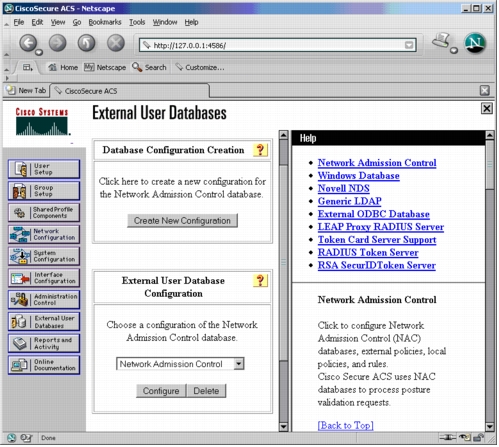Click the online/offline status bar icon
499x447 pixels.
coord(447,437)
